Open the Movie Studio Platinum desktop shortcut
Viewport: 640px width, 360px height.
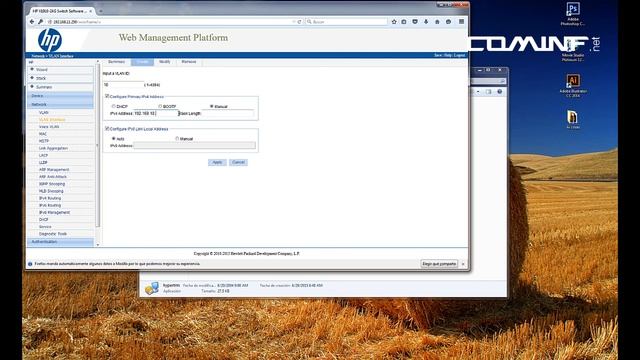tap(573, 51)
